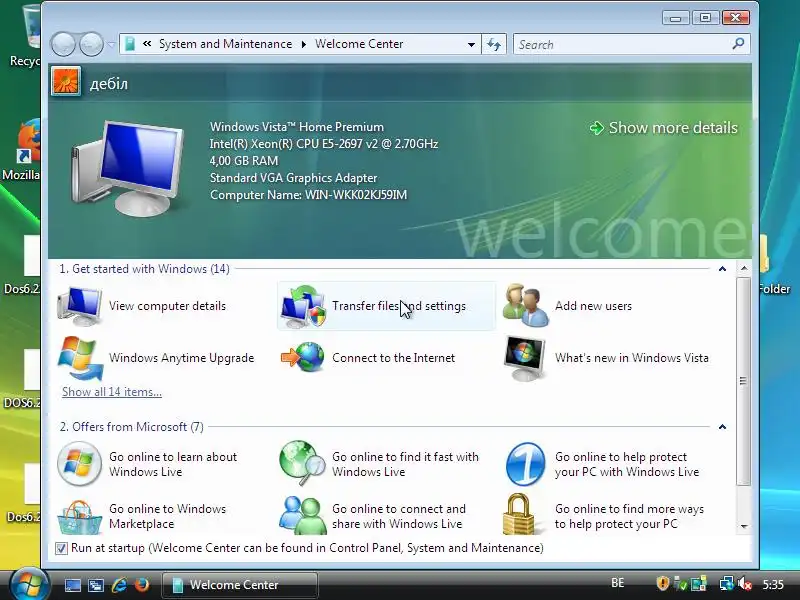The width and height of the screenshot is (800, 600).
Task: Click the network connection tray icon
Action: (727, 583)
